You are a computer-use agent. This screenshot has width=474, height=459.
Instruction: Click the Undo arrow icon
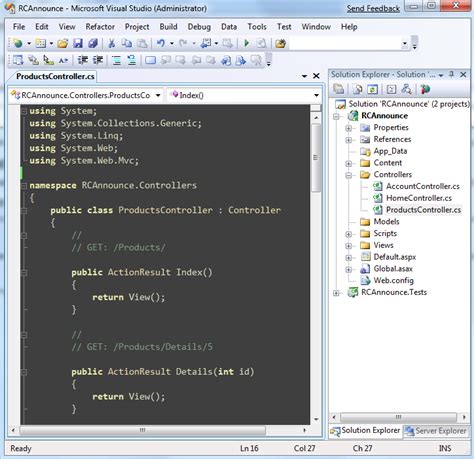tap(161, 43)
